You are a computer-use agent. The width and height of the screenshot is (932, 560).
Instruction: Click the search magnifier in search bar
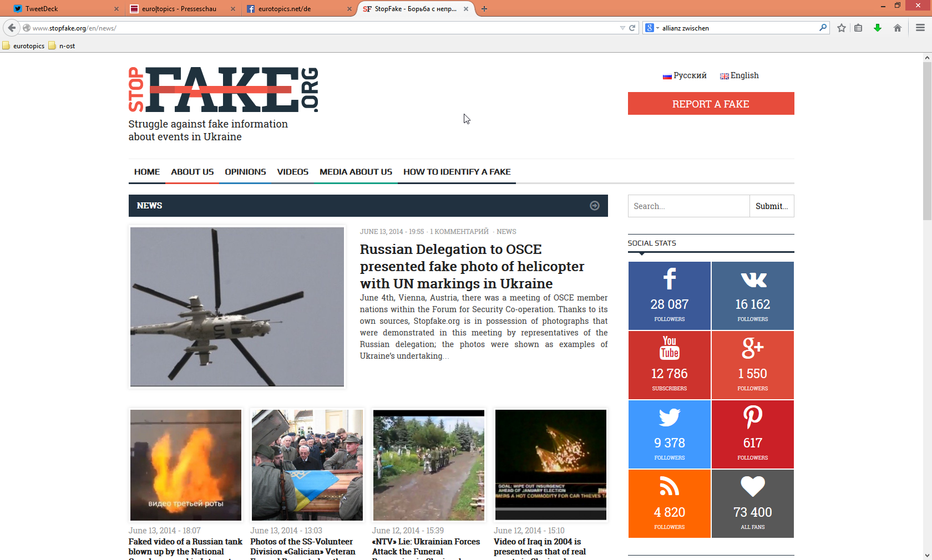point(823,28)
